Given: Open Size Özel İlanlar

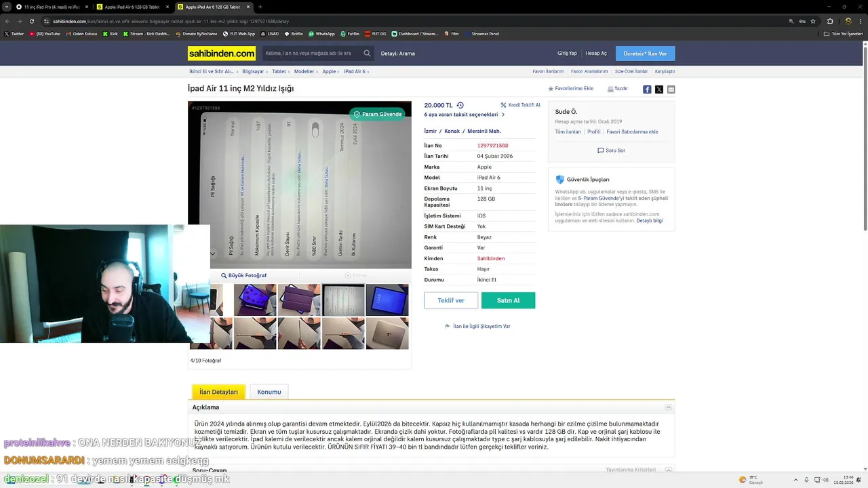Looking at the screenshot, I should pos(631,71).
